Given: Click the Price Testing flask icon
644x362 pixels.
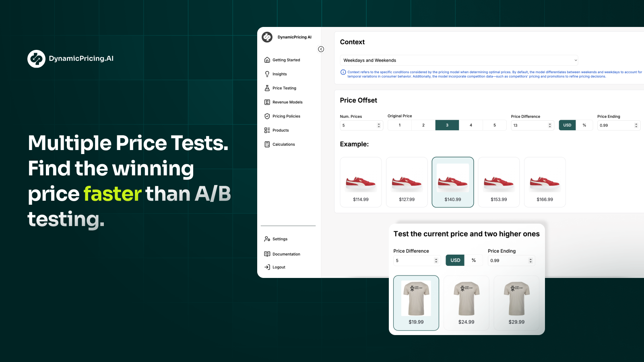Looking at the screenshot, I should 267,88.
